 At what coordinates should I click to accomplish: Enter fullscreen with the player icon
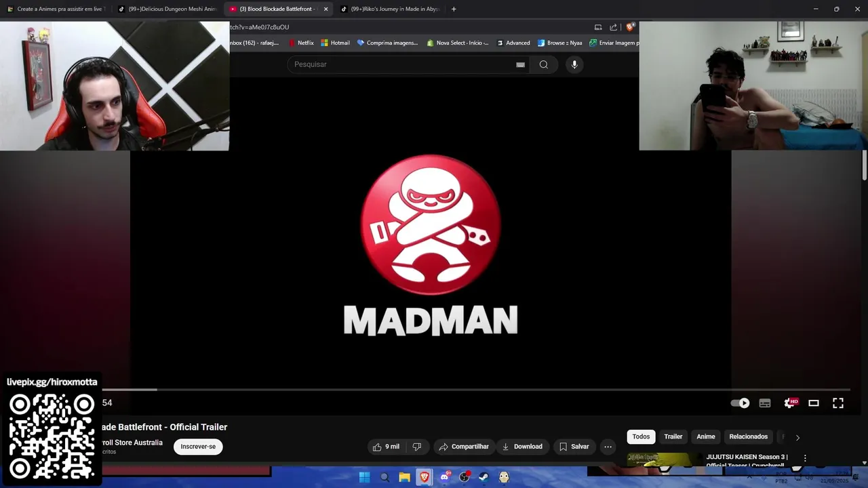pyautogui.click(x=838, y=403)
